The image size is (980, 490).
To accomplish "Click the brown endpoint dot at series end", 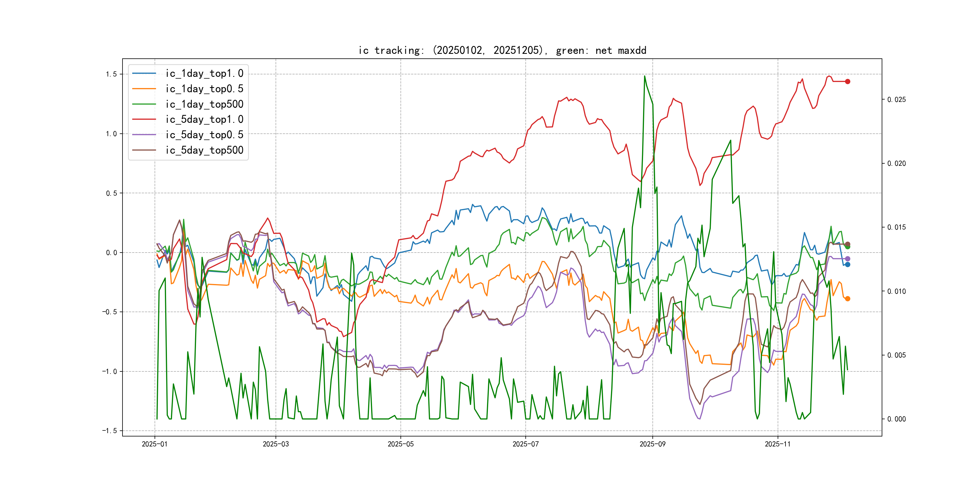I will pos(848,244).
